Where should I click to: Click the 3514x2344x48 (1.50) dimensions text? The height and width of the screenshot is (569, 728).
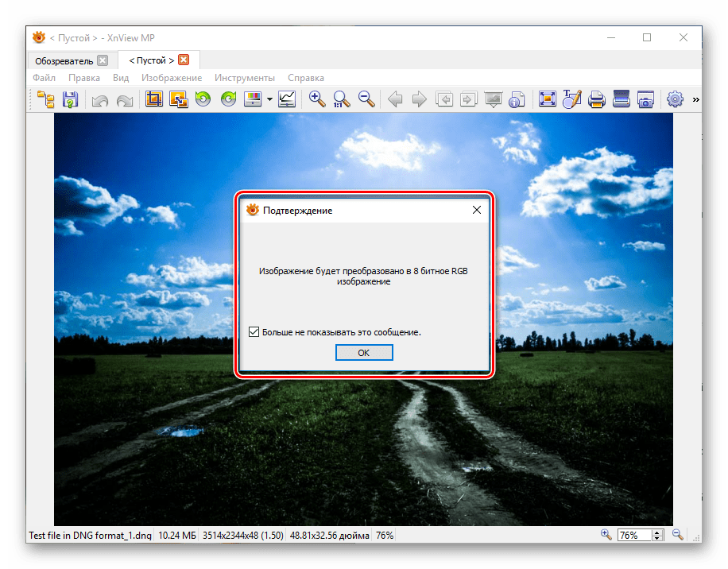243,536
